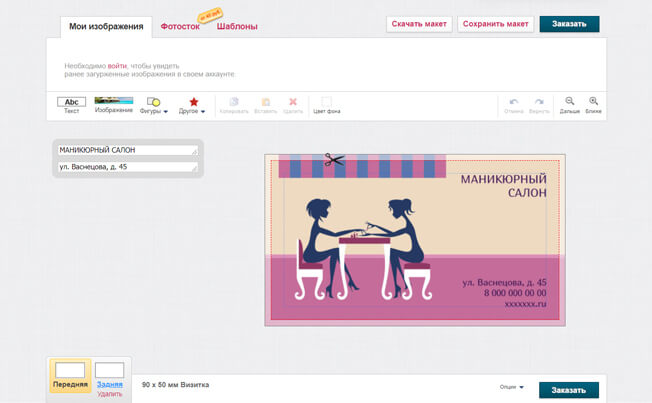The width and height of the screenshot is (652, 403).
Task: Click the Вставить paste icon
Action: coord(265,106)
